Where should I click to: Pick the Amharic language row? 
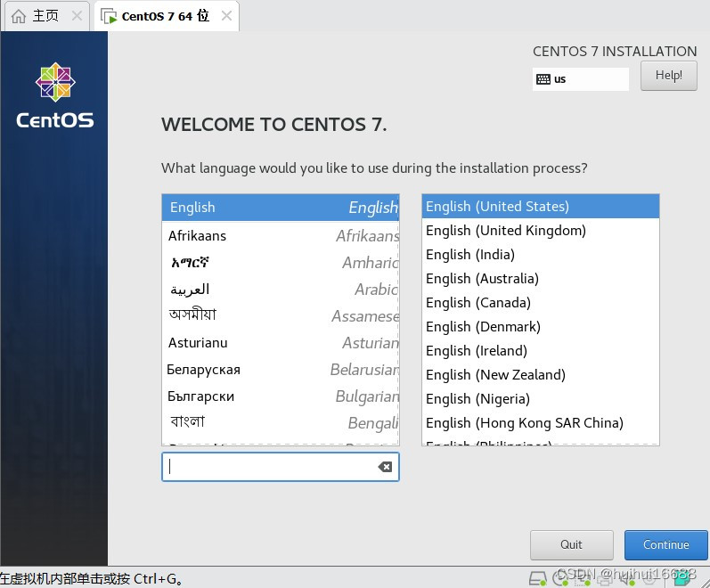(x=281, y=262)
